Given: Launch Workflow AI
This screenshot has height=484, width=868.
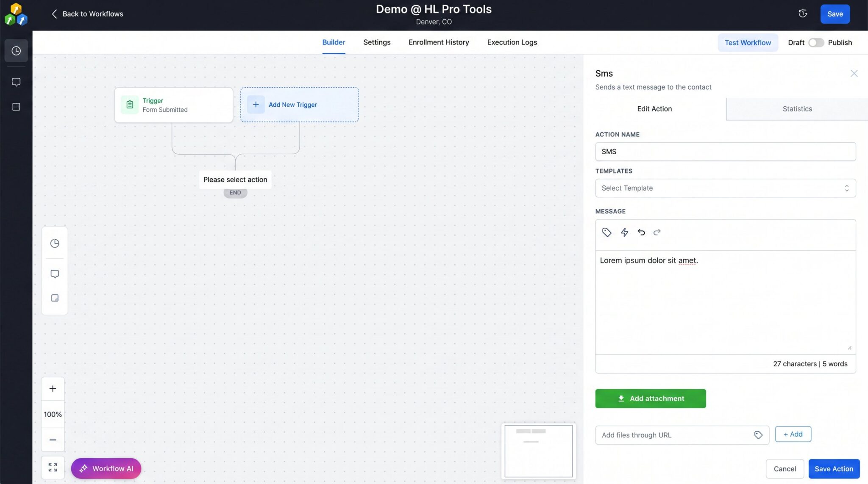Looking at the screenshot, I should [x=106, y=468].
